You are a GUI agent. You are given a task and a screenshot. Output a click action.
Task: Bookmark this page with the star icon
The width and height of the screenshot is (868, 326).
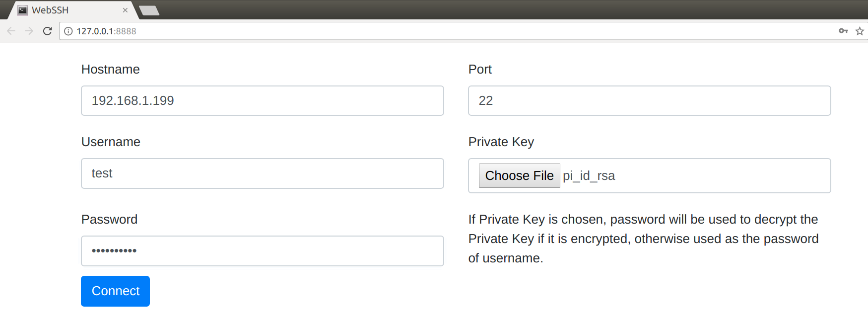pos(860,31)
